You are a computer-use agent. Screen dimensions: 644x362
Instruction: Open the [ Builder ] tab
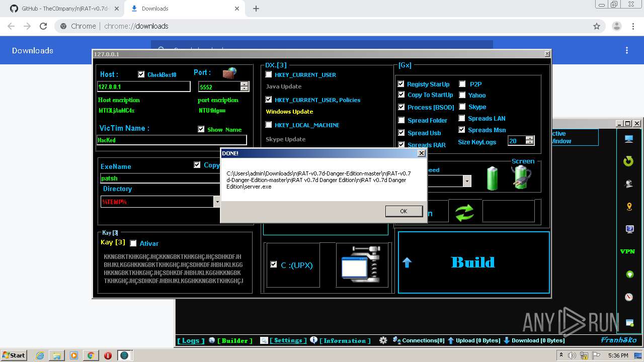[x=234, y=340]
